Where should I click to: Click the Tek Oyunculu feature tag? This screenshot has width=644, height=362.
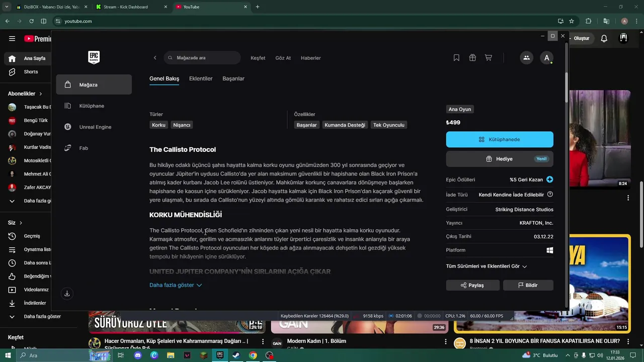388,125
